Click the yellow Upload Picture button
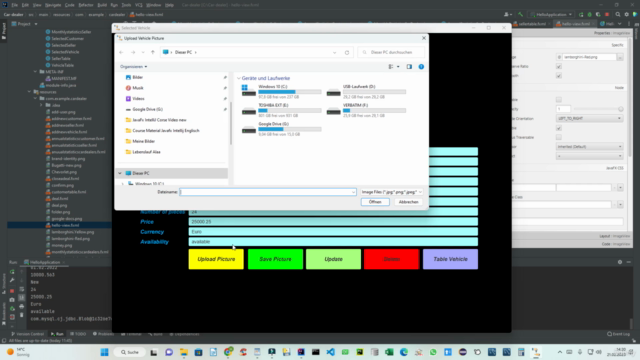Screen dimensions: 640x360 coord(216,259)
